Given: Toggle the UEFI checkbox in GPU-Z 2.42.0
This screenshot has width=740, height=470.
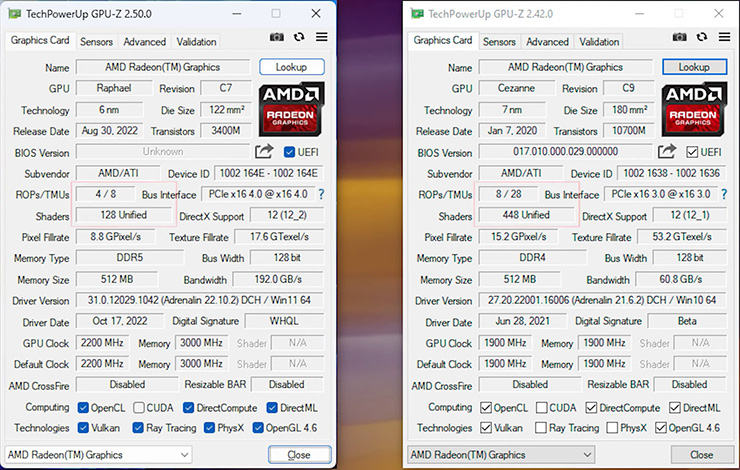Looking at the screenshot, I should [692, 152].
